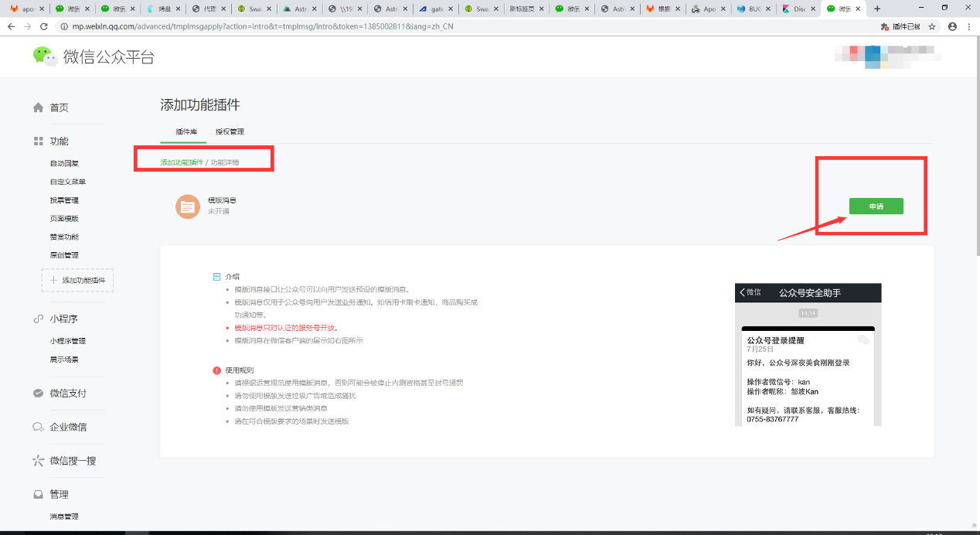Open the Chrome profile avatar icon
Screen dimensions: 980x535
952,26
